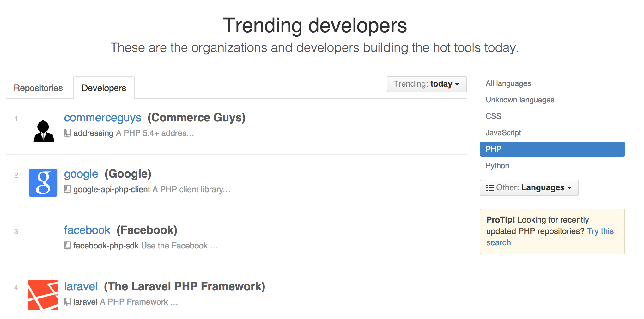
Task: Click the blue Google avatar icon
Action: [43, 183]
